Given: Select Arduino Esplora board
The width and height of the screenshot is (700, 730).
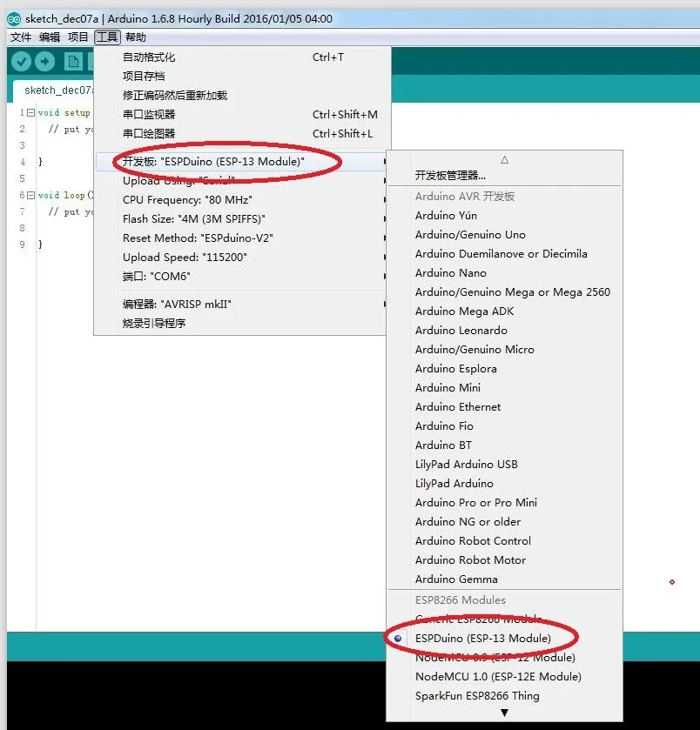Looking at the screenshot, I should pos(505,368).
